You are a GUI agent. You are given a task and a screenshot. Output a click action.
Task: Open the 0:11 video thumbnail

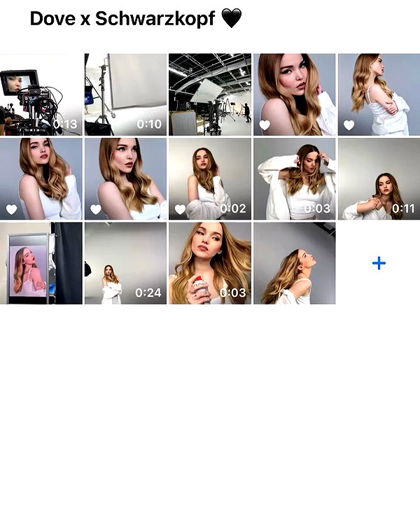coord(379,178)
